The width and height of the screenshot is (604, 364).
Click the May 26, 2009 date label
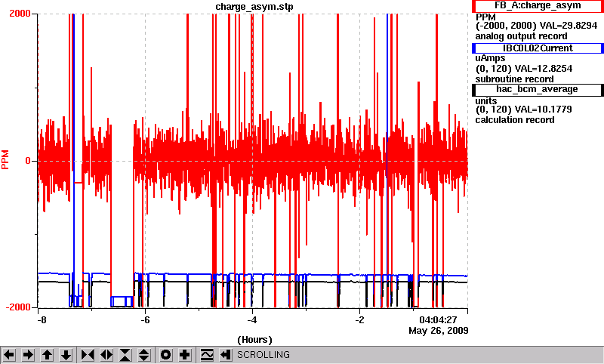coord(439,331)
